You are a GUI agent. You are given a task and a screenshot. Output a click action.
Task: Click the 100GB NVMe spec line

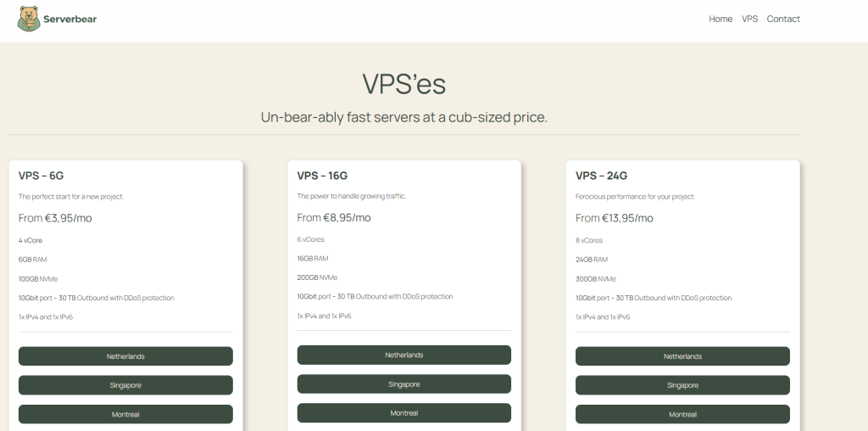coord(37,278)
